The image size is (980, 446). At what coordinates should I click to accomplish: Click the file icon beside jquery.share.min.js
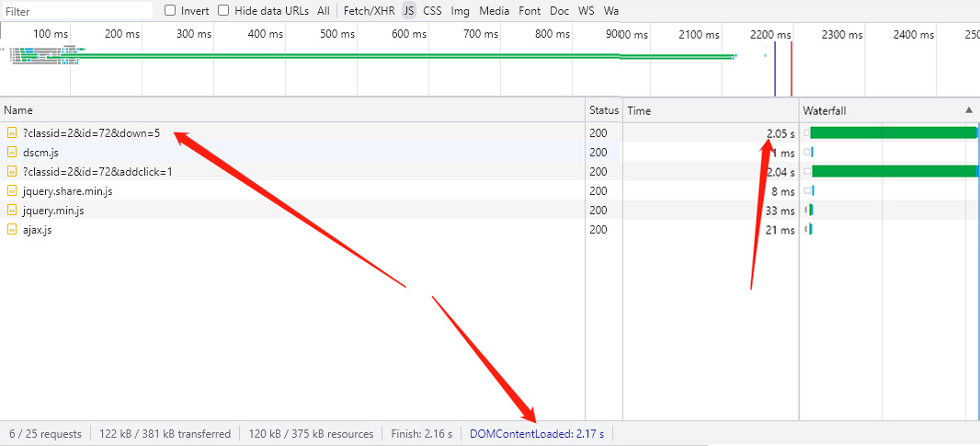coord(12,191)
